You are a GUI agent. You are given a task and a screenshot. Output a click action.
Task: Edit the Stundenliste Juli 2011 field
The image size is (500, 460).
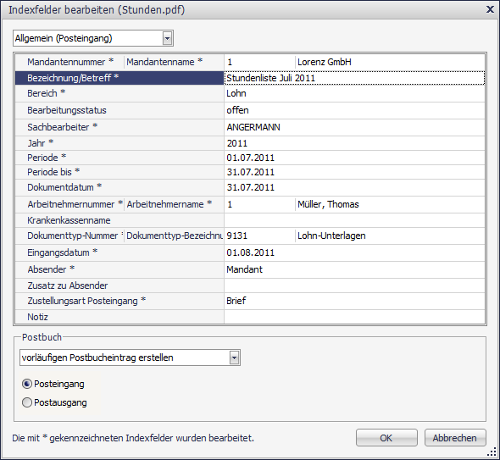pyautogui.click(x=355, y=78)
